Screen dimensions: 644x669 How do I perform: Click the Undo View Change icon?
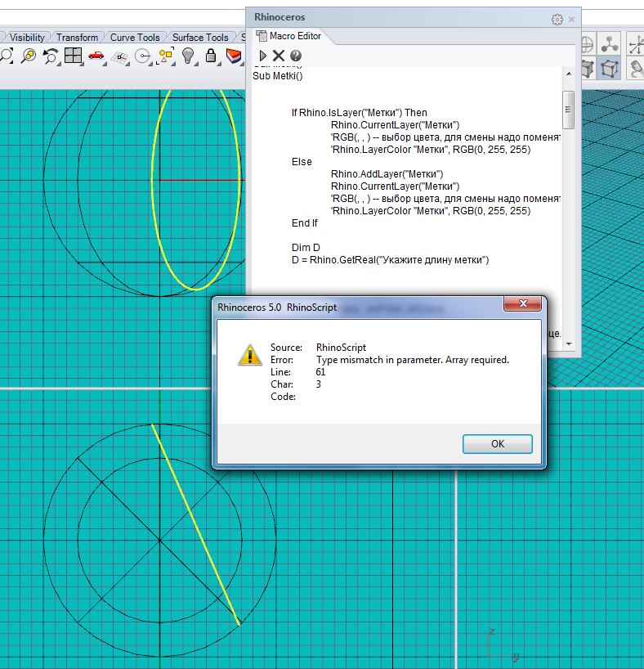coord(51,56)
